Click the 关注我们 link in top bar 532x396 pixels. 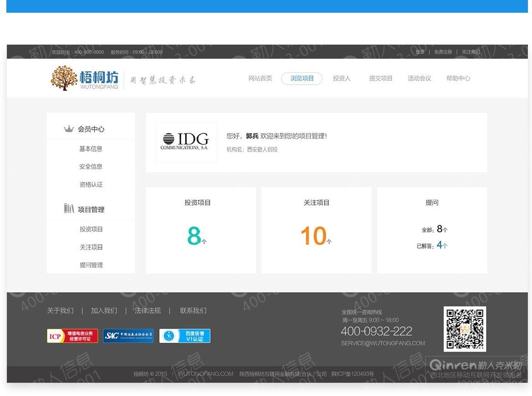click(471, 52)
